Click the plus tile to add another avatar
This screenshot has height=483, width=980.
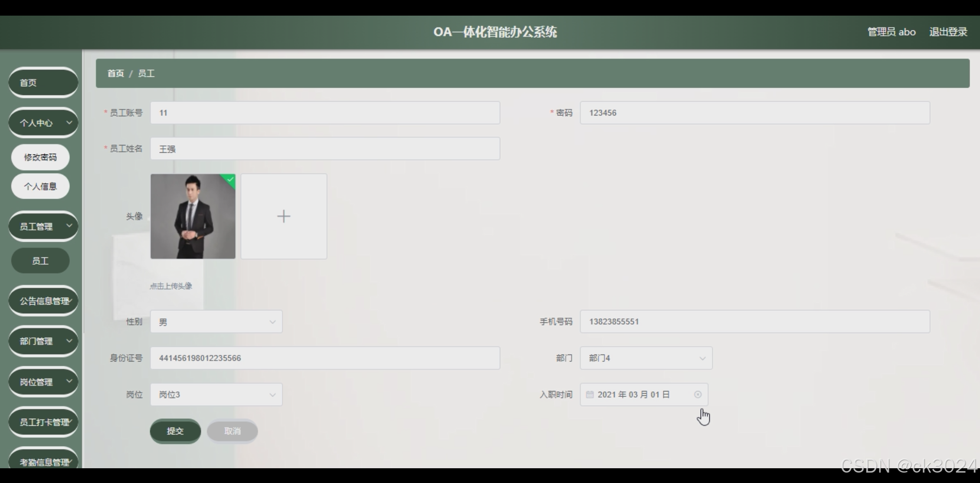tap(283, 216)
